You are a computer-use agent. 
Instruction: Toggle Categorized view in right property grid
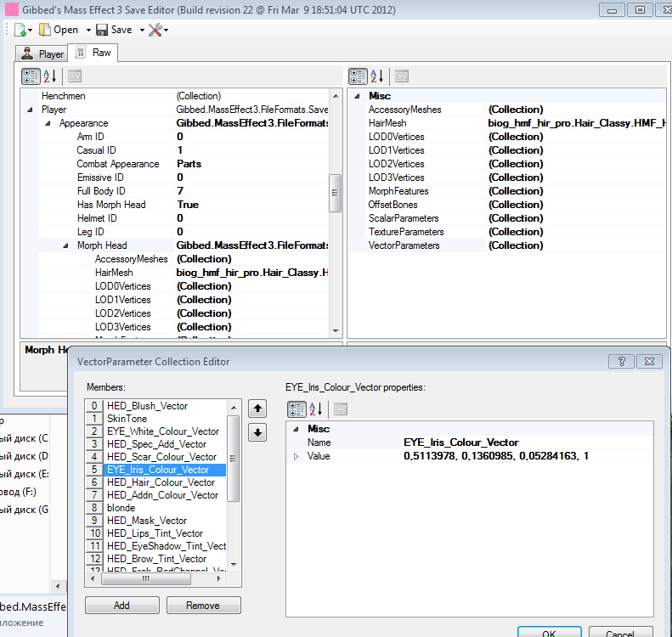358,76
